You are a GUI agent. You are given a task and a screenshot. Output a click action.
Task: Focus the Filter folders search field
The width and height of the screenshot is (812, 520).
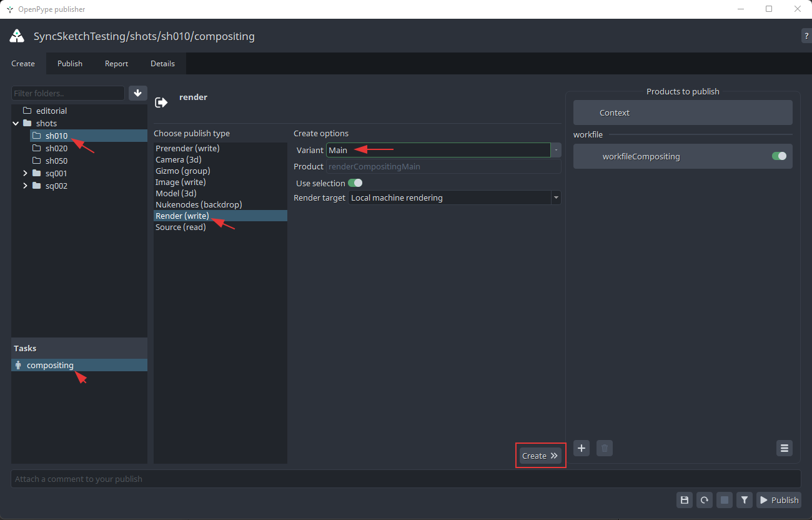pyautogui.click(x=68, y=93)
